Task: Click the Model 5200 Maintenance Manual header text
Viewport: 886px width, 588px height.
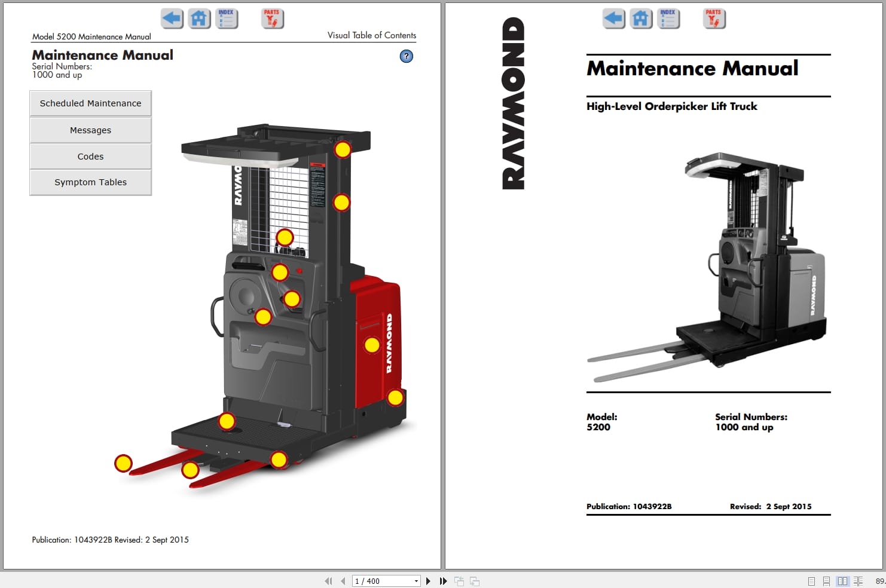Action: point(91,36)
